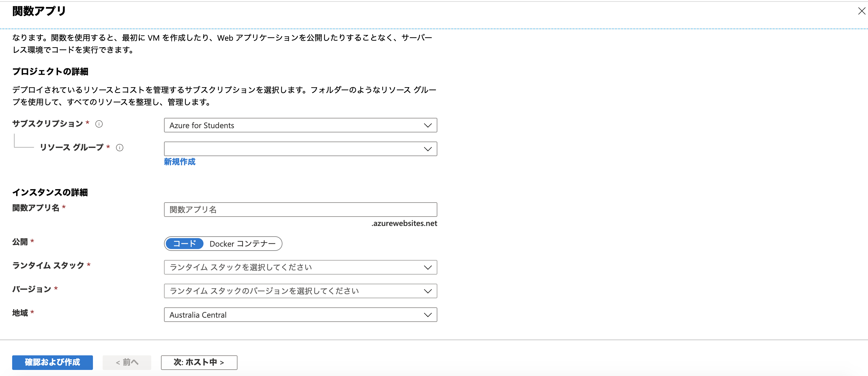Click the 確認および作成 button
This screenshot has width=868, height=376.
point(53,362)
